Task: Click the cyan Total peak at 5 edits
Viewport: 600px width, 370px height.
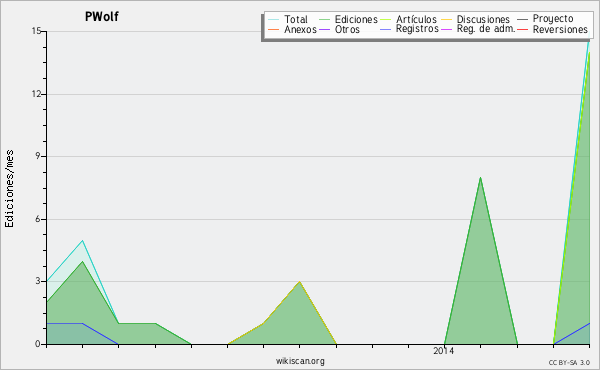Action: pyautogui.click(x=82, y=240)
